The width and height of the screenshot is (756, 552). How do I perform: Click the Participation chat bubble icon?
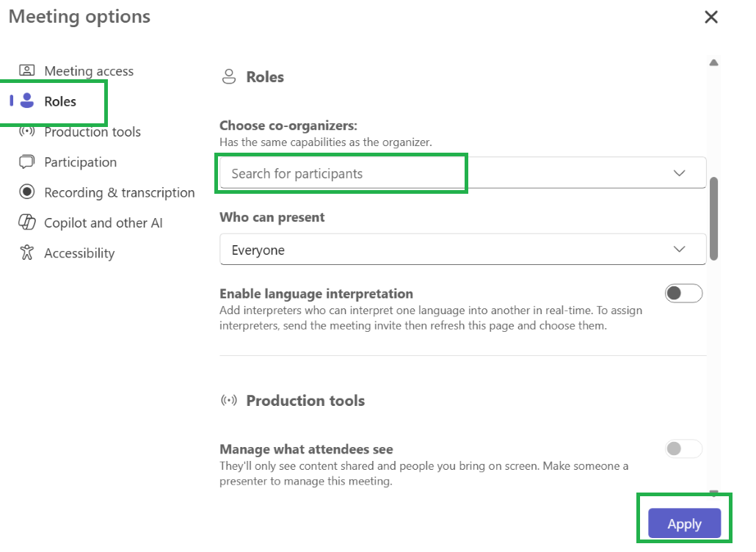click(27, 161)
